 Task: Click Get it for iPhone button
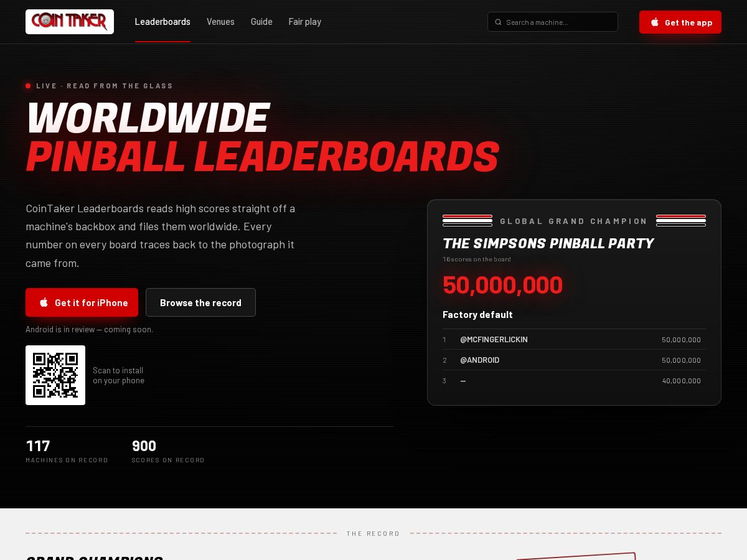point(82,302)
